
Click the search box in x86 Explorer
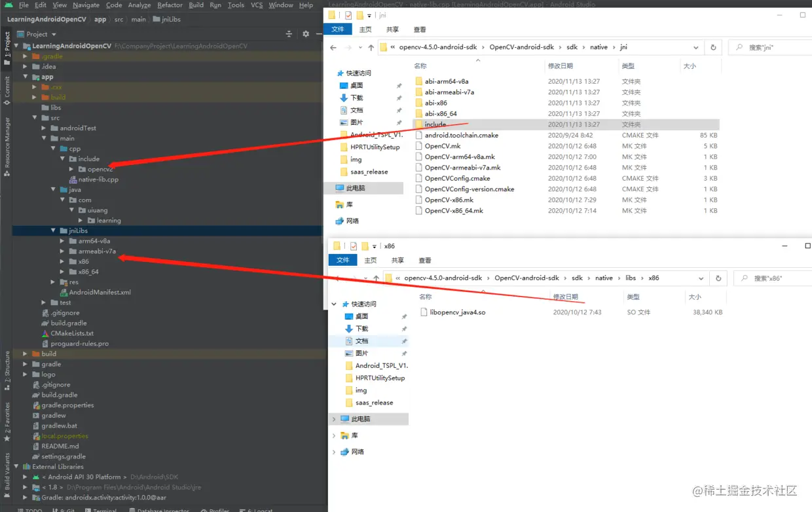[x=773, y=278]
